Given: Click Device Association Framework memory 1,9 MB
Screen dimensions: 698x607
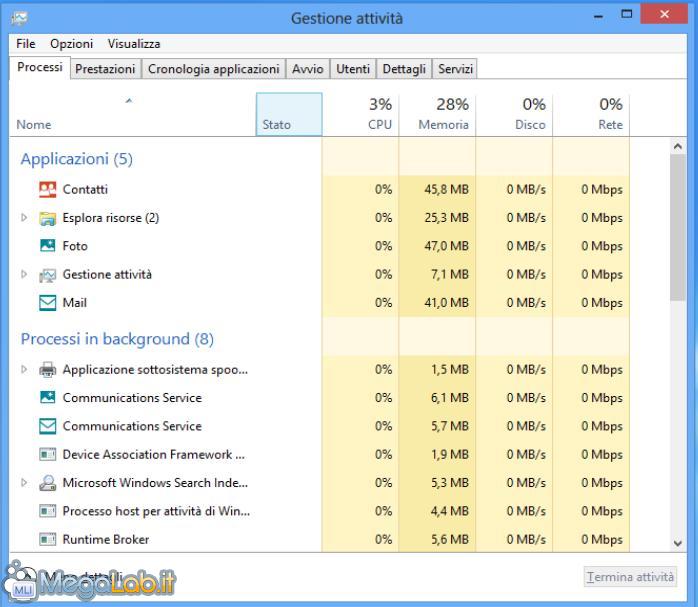Looking at the screenshot, I should [x=450, y=455].
